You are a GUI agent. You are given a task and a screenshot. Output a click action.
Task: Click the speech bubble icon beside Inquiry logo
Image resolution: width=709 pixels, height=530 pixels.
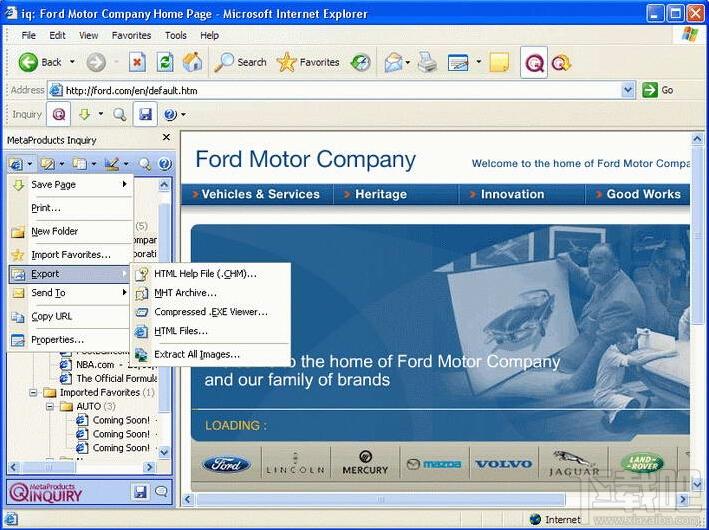click(161, 491)
